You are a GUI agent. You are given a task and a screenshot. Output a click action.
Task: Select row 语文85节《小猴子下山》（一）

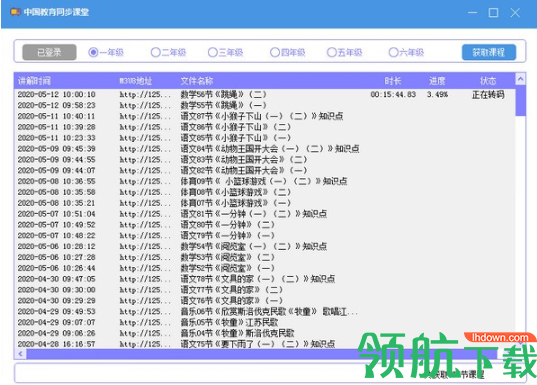265,138
